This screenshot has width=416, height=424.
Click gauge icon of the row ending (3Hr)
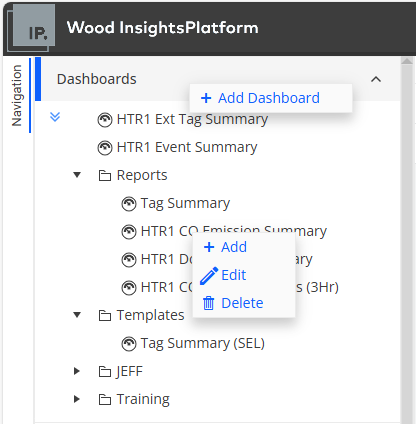(x=129, y=288)
